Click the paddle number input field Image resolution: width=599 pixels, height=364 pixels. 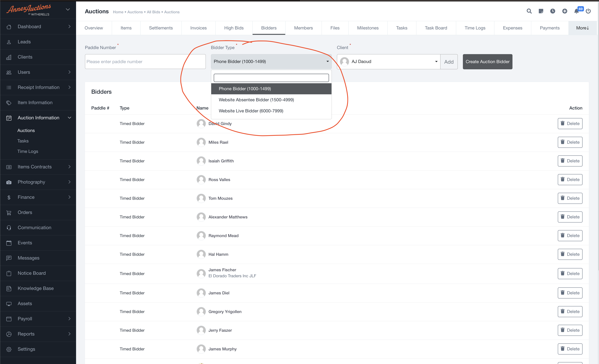(145, 62)
